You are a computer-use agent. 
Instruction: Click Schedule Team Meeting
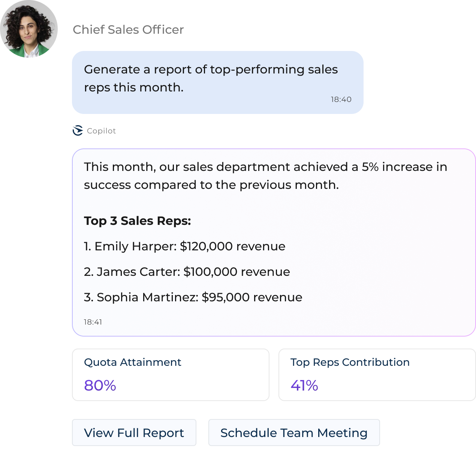(x=294, y=433)
